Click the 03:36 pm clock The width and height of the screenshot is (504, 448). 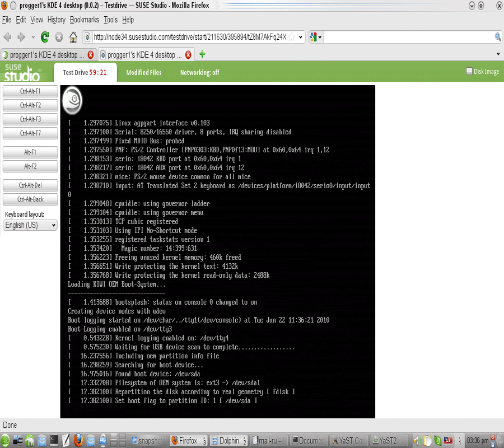478,441
